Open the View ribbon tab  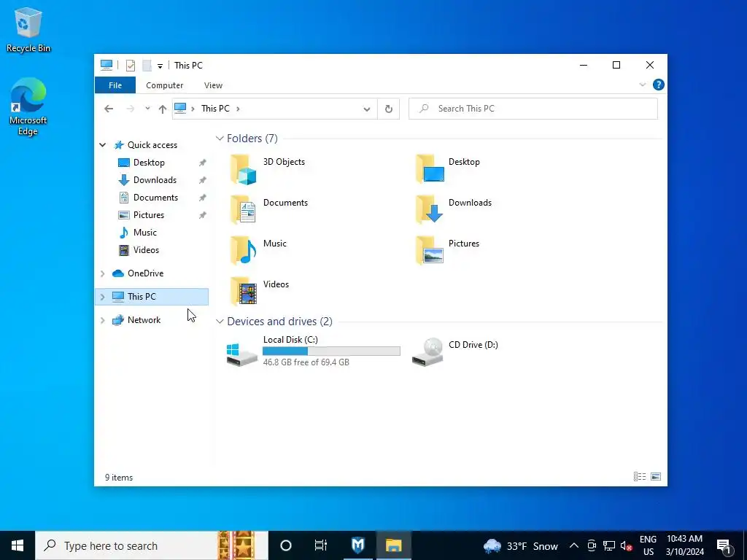214,85
